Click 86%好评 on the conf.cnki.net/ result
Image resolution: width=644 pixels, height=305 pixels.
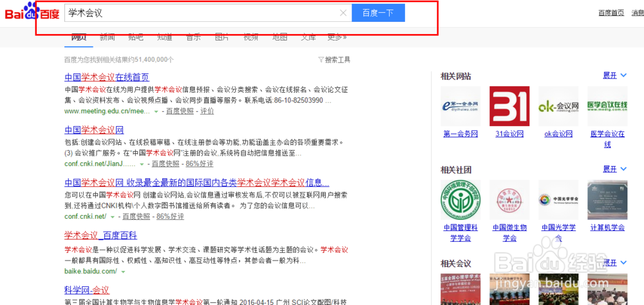170,216
